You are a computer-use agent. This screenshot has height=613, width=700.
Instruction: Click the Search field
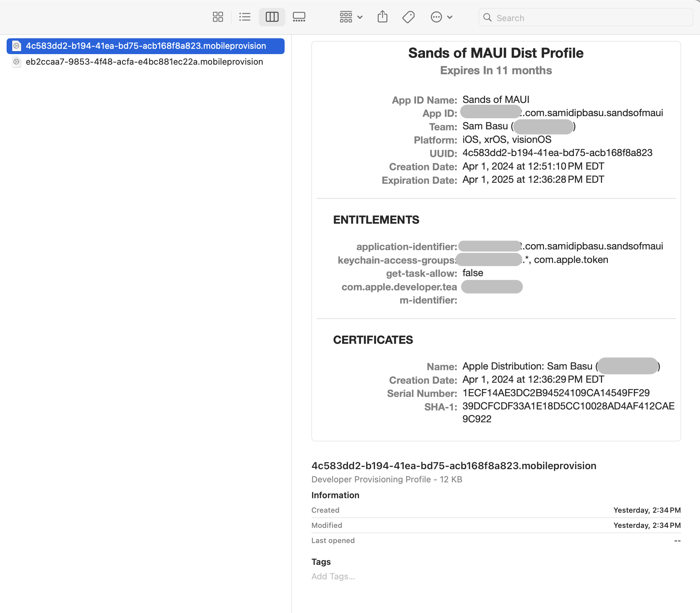(x=586, y=17)
